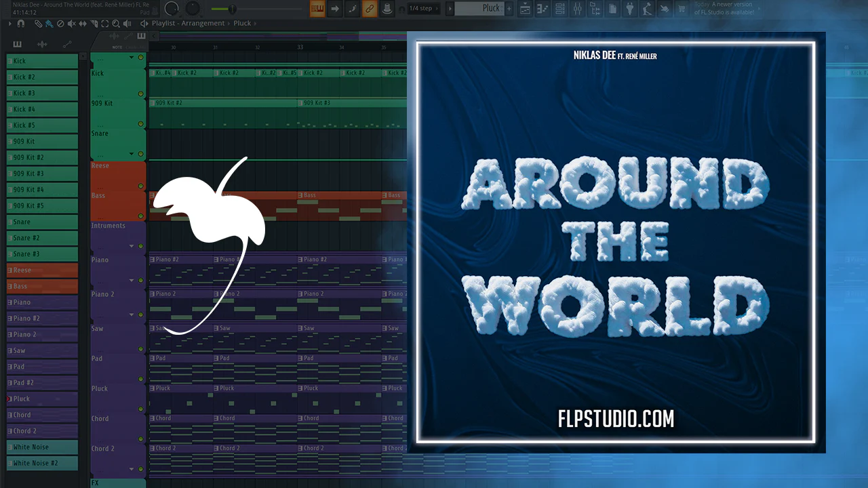Viewport: 868px width, 488px height.
Task: Mute the Saw track
Action: pyautogui.click(x=140, y=349)
